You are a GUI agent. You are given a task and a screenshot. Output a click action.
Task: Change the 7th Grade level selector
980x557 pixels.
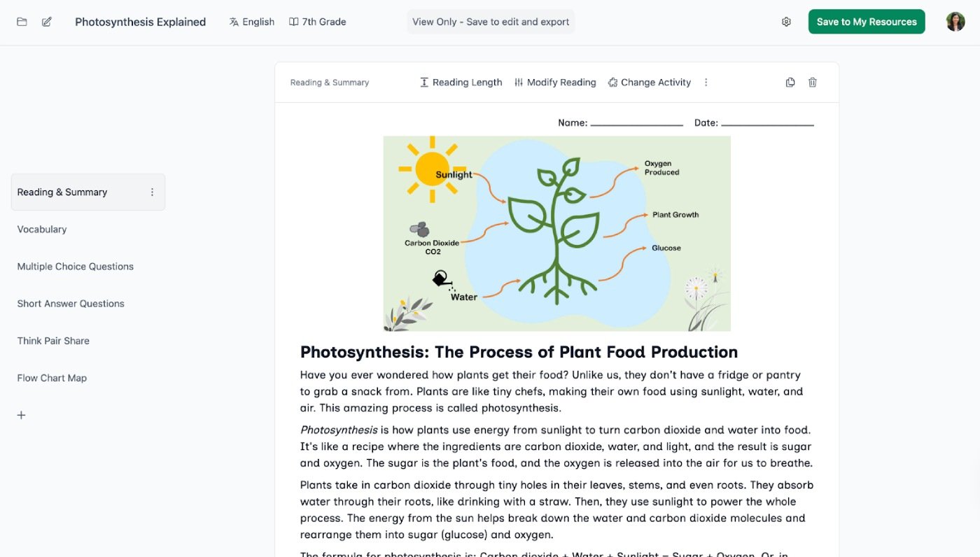pos(317,22)
